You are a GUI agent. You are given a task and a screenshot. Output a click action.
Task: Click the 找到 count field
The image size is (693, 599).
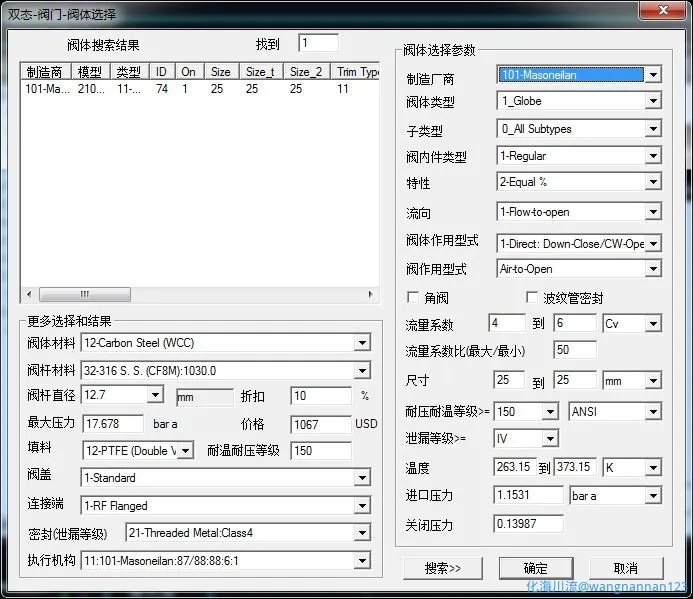tap(318, 43)
